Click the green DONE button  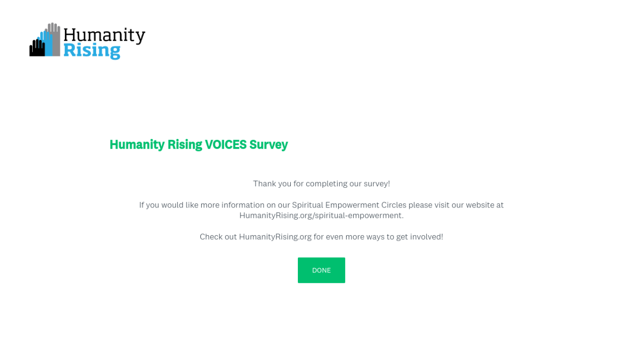[x=321, y=270]
